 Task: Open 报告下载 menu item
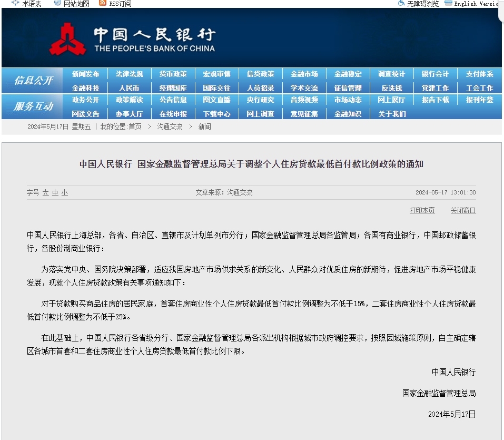pyautogui.click(x=435, y=100)
